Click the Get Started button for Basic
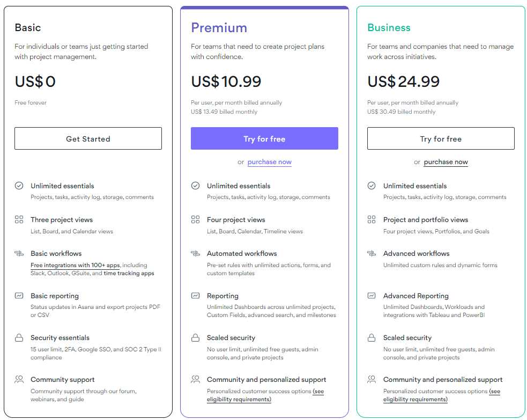 (88, 138)
